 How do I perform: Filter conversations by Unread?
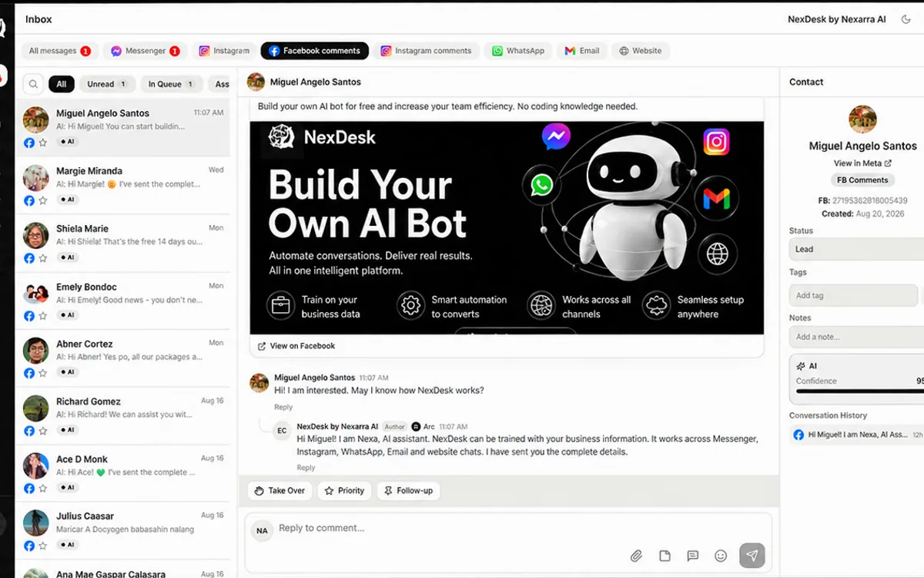coord(107,84)
